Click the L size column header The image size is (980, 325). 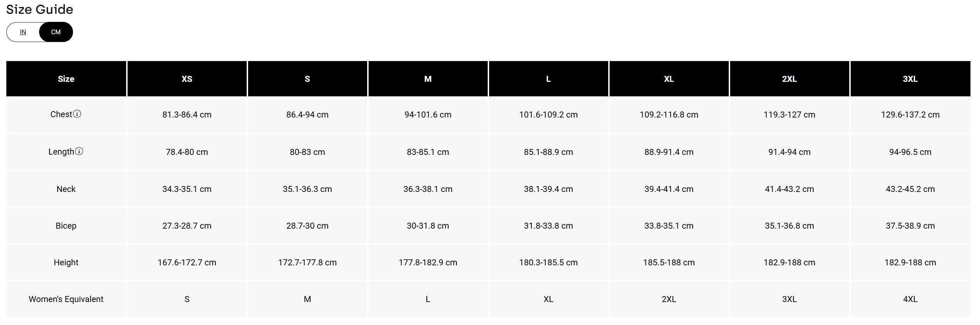point(549,79)
